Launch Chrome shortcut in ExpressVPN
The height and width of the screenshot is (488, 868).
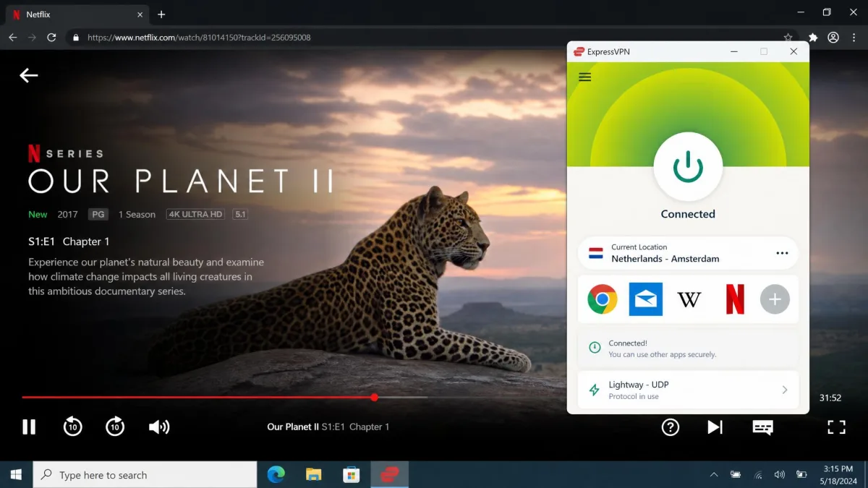coord(602,299)
